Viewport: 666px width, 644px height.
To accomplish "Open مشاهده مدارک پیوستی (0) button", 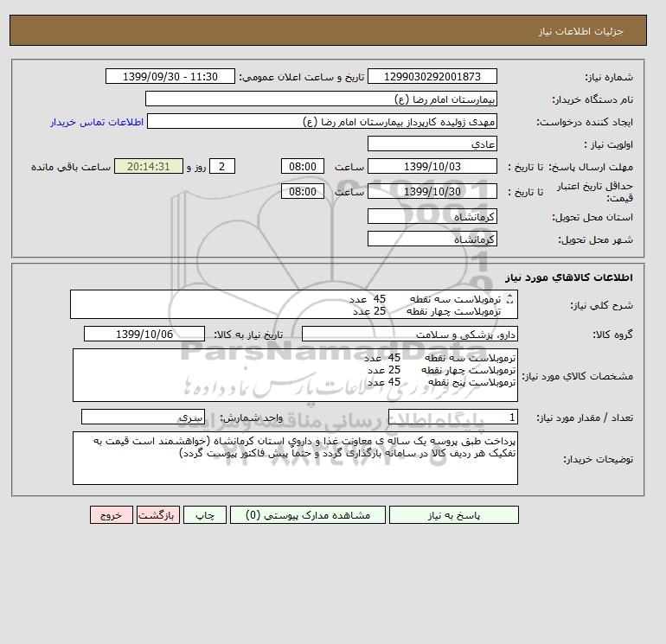I will [308, 515].
